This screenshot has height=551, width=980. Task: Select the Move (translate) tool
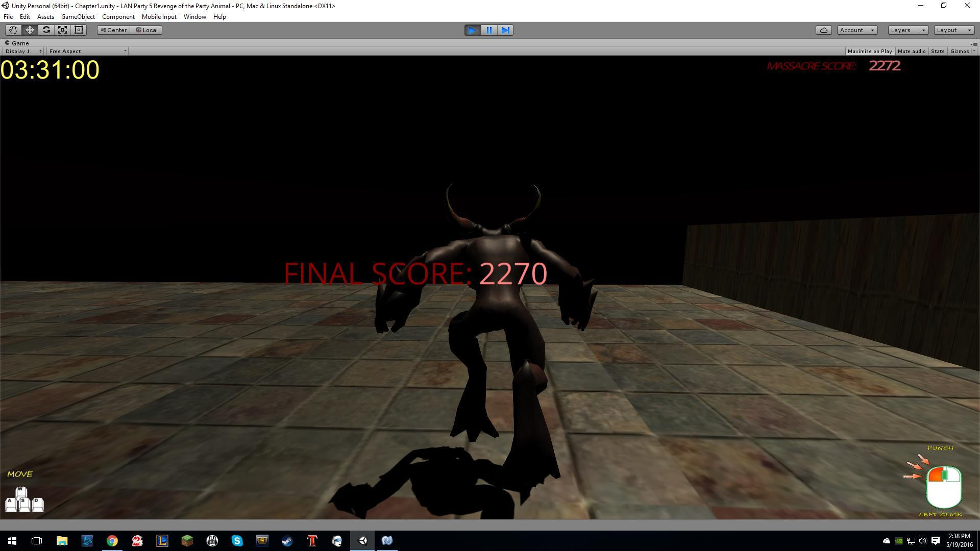point(30,30)
